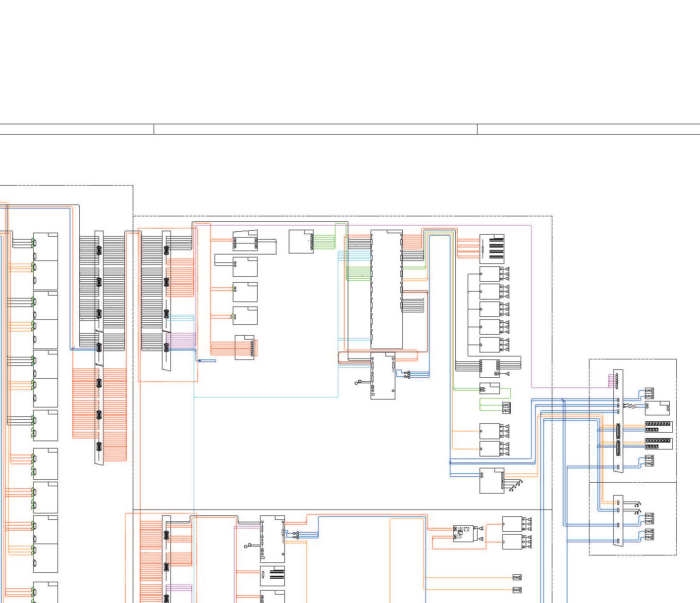Select the control module below the tall module
The width and height of the screenshot is (700, 603).
point(383,376)
